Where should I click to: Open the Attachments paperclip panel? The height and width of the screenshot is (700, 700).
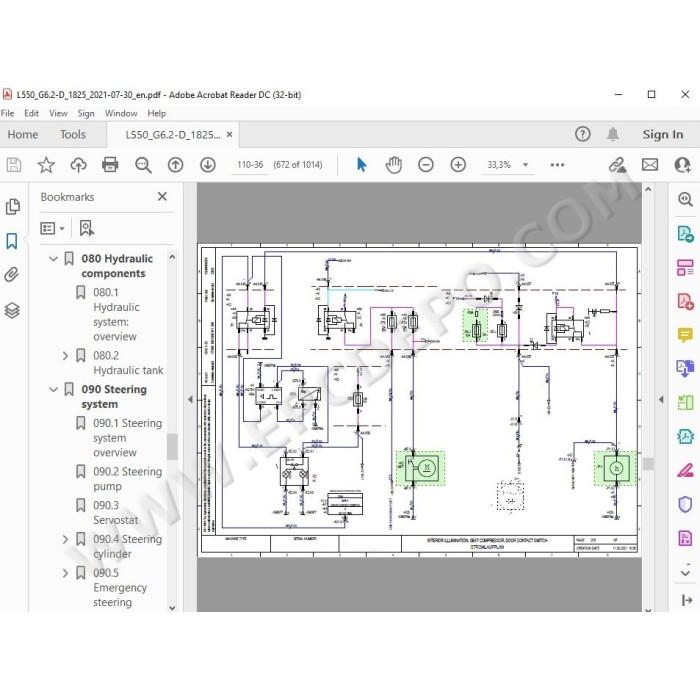12,275
